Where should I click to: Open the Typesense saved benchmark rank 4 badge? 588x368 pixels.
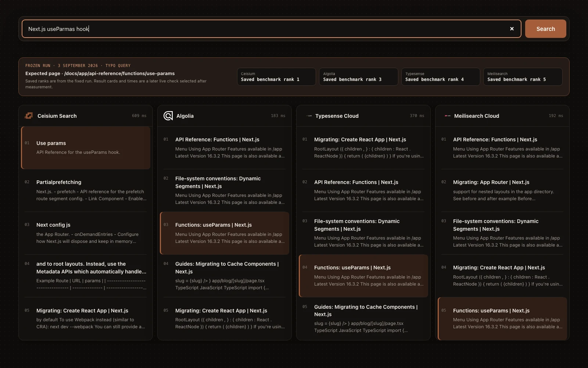point(441,77)
